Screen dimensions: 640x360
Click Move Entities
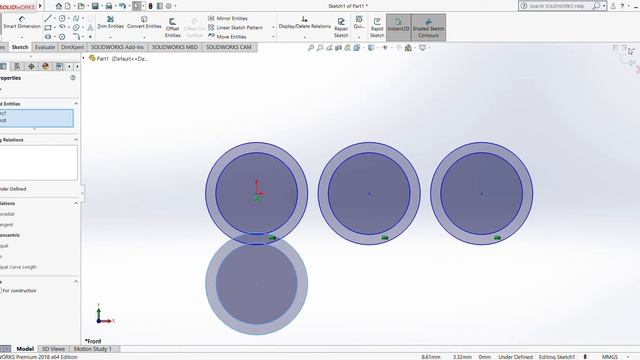tap(227, 36)
